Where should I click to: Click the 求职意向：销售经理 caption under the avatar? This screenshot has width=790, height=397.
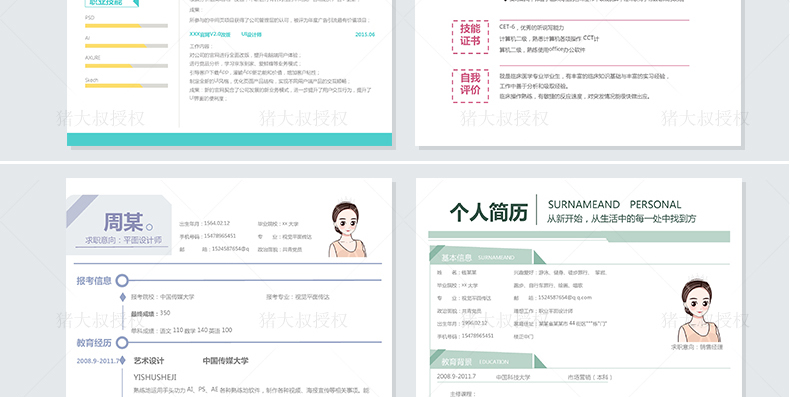697,347
